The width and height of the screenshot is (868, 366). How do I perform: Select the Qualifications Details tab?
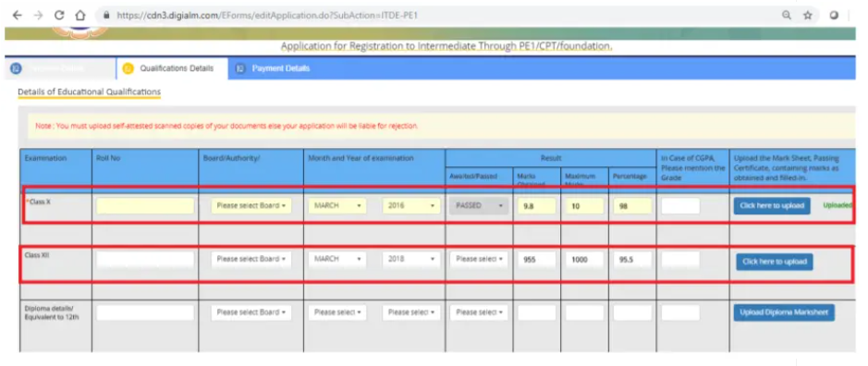pos(172,68)
